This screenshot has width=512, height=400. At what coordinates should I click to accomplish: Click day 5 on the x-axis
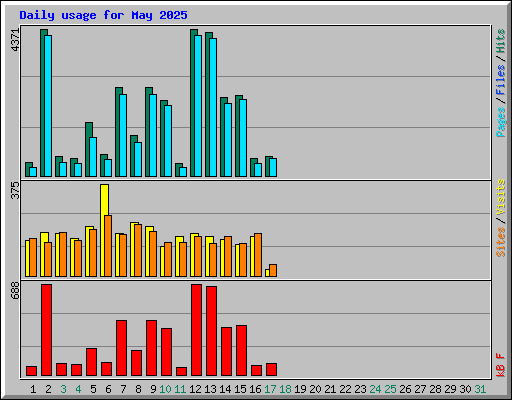(93, 389)
